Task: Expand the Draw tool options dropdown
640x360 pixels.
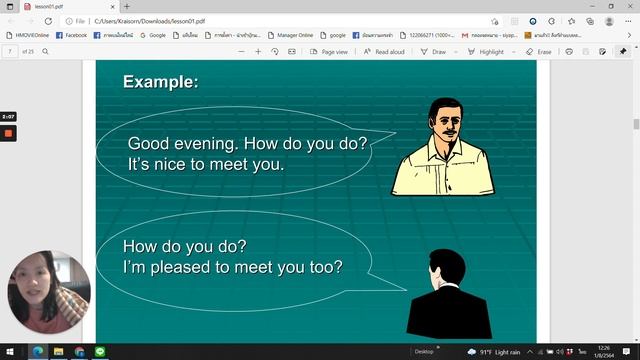Action: pos(456,52)
